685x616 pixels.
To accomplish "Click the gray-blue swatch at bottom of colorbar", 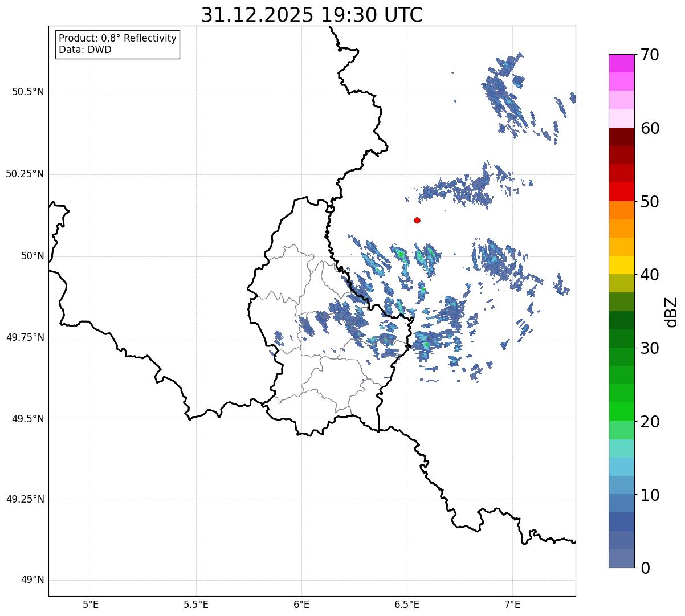I will click(621, 558).
